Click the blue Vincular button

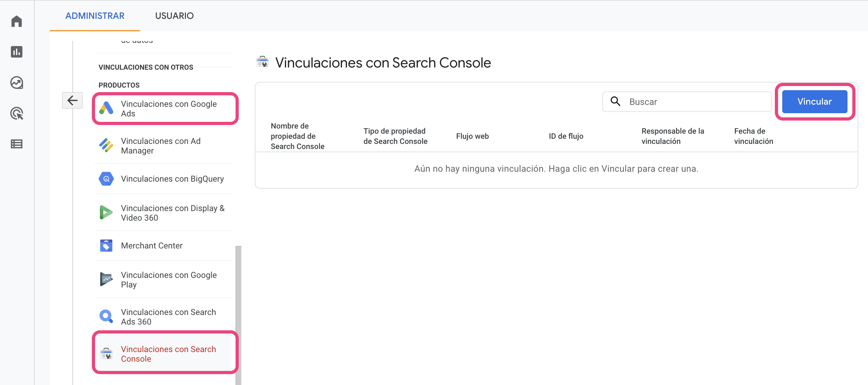(815, 101)
